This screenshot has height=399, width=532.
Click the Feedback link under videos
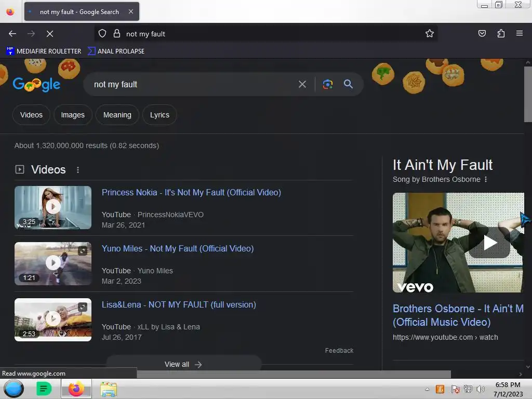click(339, 351)
